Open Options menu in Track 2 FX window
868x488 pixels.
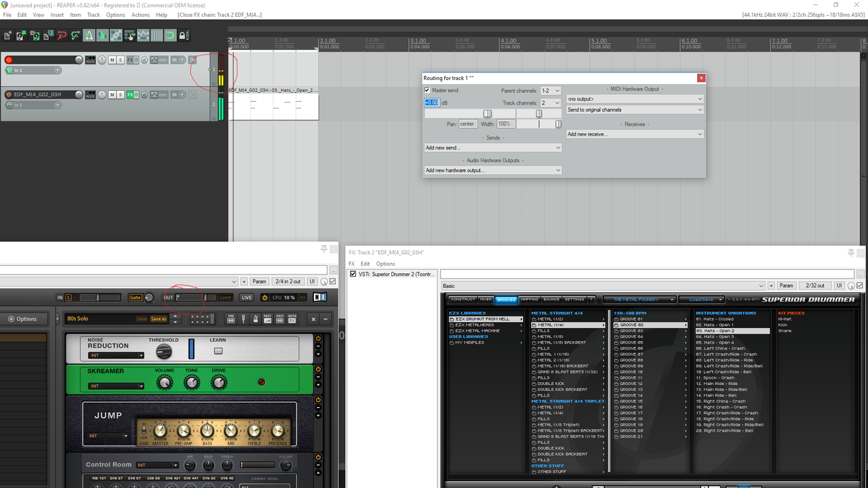(385, 264)
